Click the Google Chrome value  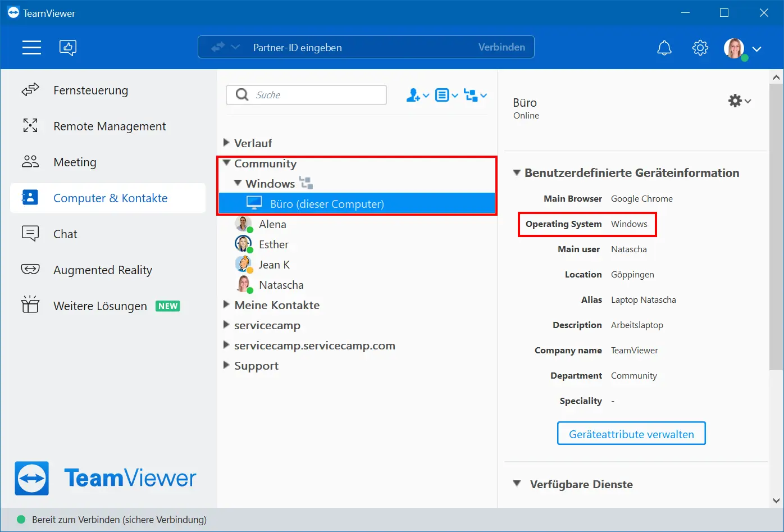click(x=642, y=199)
